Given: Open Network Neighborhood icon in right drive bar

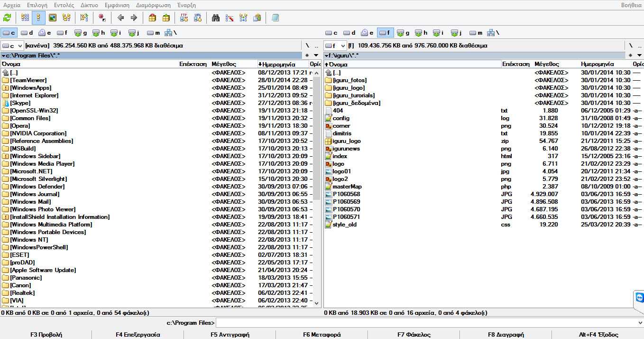Looking at the screenshot, I should pos(493,33).
